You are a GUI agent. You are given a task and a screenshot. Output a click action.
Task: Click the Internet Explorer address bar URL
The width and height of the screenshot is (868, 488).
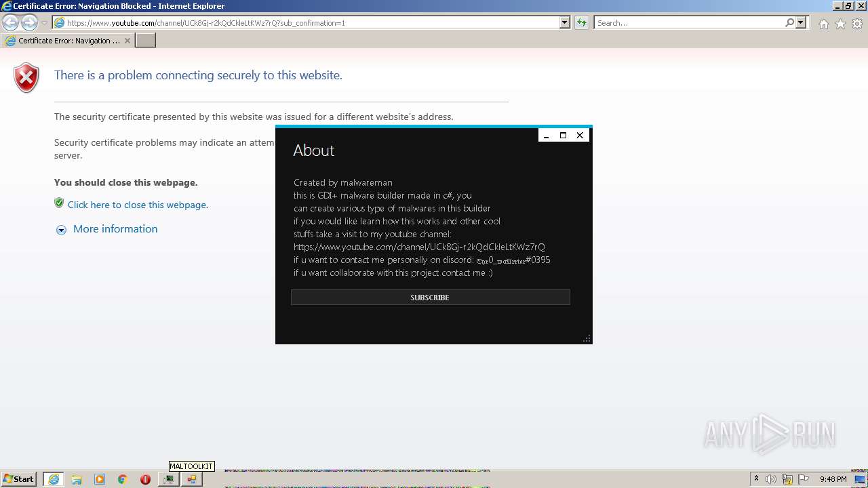coord(205,23)
